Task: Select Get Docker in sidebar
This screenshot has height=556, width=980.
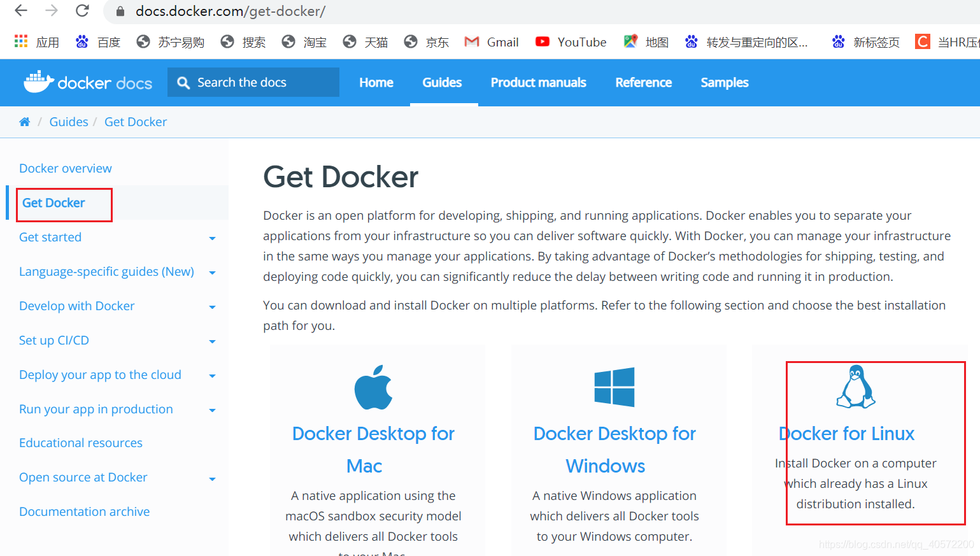Action: tap(53, 203)
